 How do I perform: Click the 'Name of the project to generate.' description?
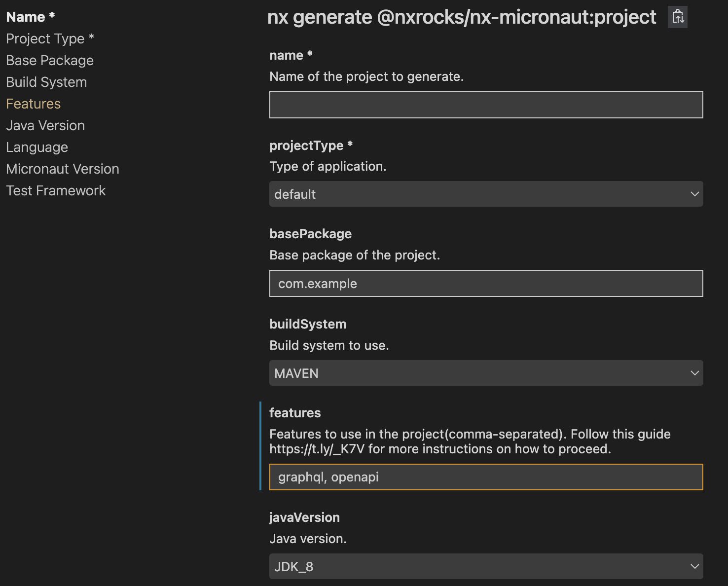pos(366,77)
